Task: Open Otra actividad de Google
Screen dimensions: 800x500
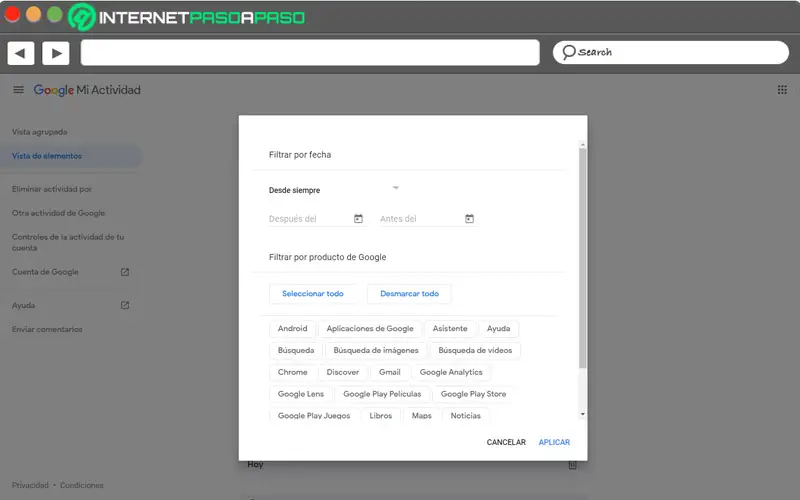Action: coord(58,213)
